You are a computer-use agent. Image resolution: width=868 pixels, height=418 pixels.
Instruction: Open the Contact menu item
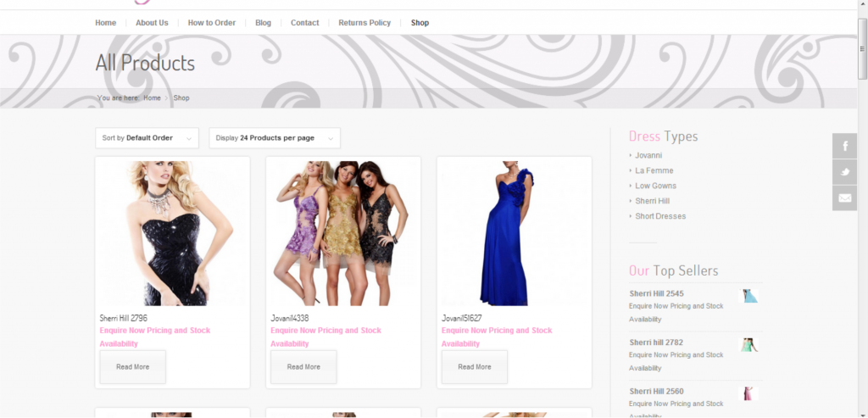[x=304, y=23]
